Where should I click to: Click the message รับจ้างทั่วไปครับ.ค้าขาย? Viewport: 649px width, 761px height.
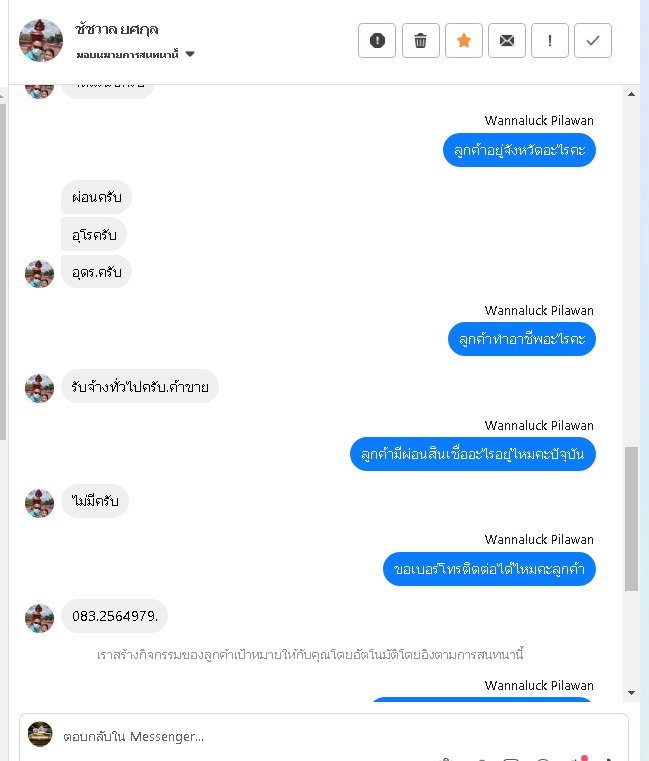(140, 386)
